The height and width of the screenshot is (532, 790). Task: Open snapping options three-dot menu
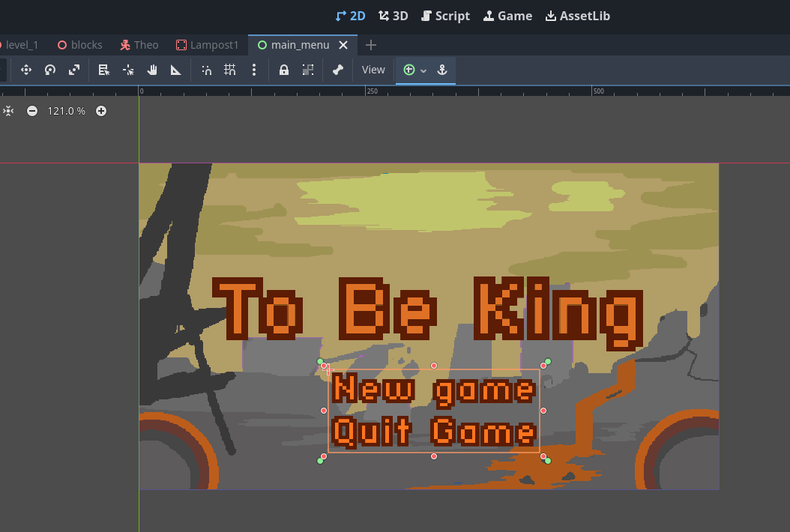point(254,70)
